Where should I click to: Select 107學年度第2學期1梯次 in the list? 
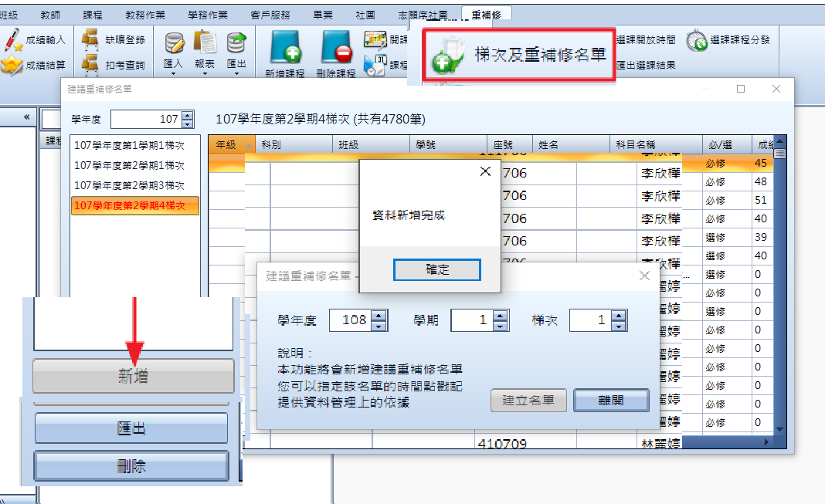pos(130,165)
